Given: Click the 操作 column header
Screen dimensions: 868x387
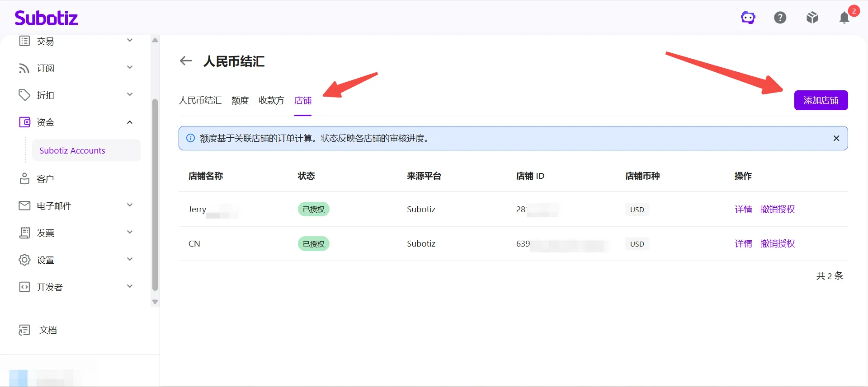Looking at the screenshot, I should point(743,176).
